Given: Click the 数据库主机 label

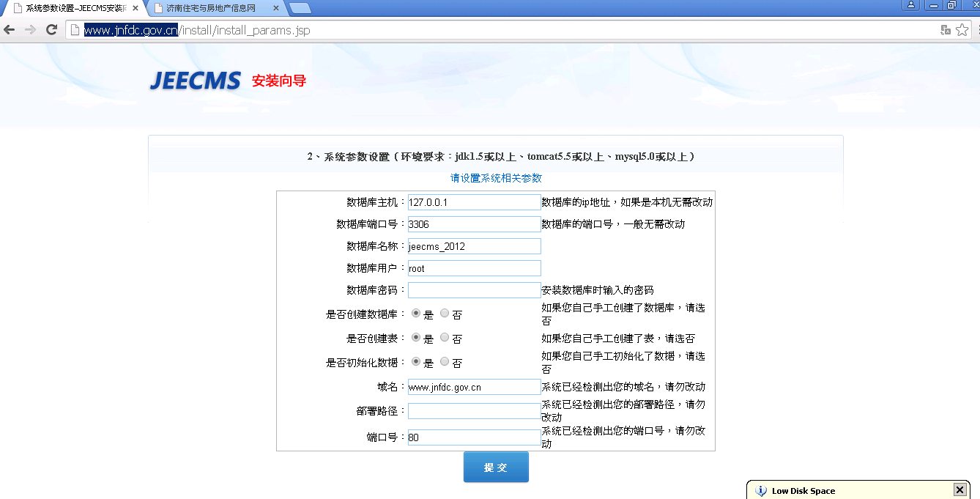Looking at the screenshot, I should click(376, 202).
